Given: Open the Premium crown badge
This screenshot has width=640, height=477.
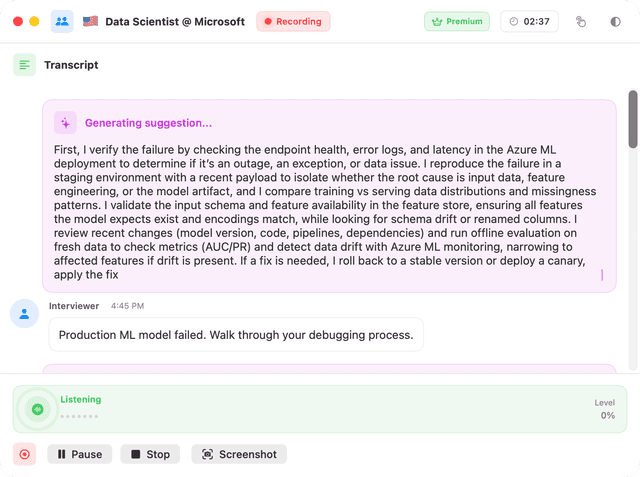Looking at the screenshot, I should [x=456, y=21].
